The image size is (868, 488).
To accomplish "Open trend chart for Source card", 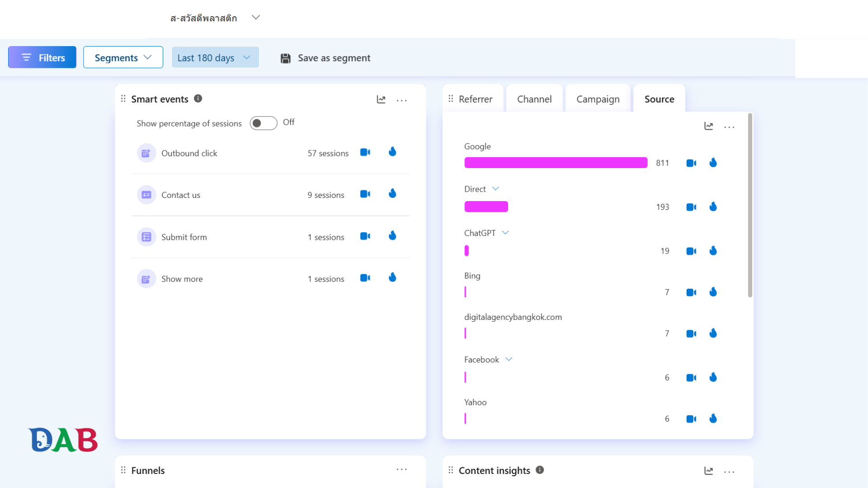I will point(708,127).
